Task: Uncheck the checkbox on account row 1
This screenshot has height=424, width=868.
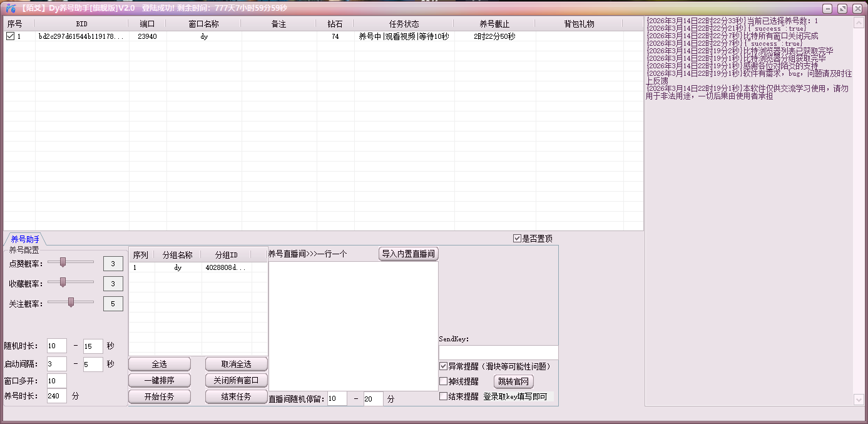Action: pos(9,36)
